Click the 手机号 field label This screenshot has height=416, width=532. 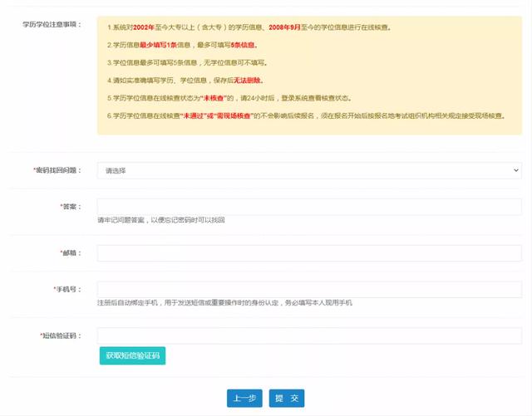coord(67,290)
